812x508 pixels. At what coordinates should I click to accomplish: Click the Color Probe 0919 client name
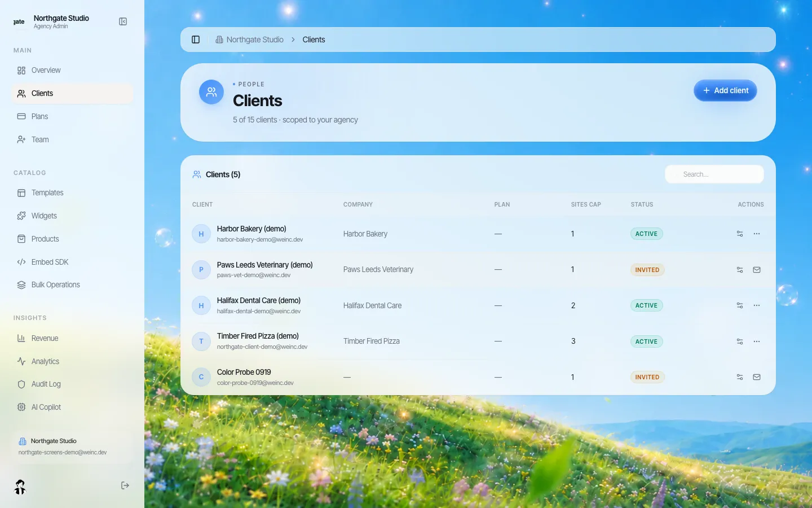[x=244, y=372]
